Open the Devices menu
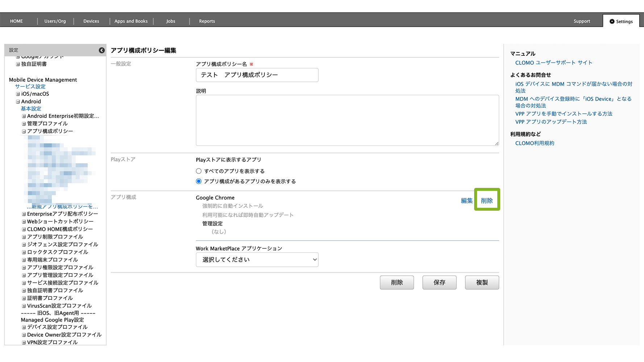This screenshot has height=362, width=644. pyautogui.click(x=91, y=21)
